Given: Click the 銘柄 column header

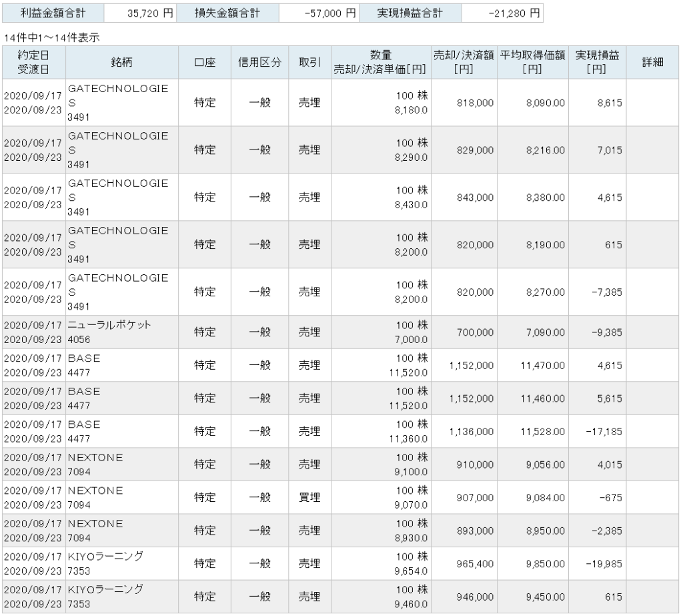Looking at the screenshot, I should tap(121, 62).
